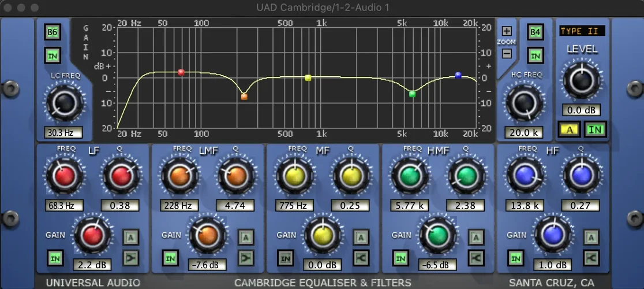Click the TYPE II EQ type display

pyautogui.click(x=582, y=31)
